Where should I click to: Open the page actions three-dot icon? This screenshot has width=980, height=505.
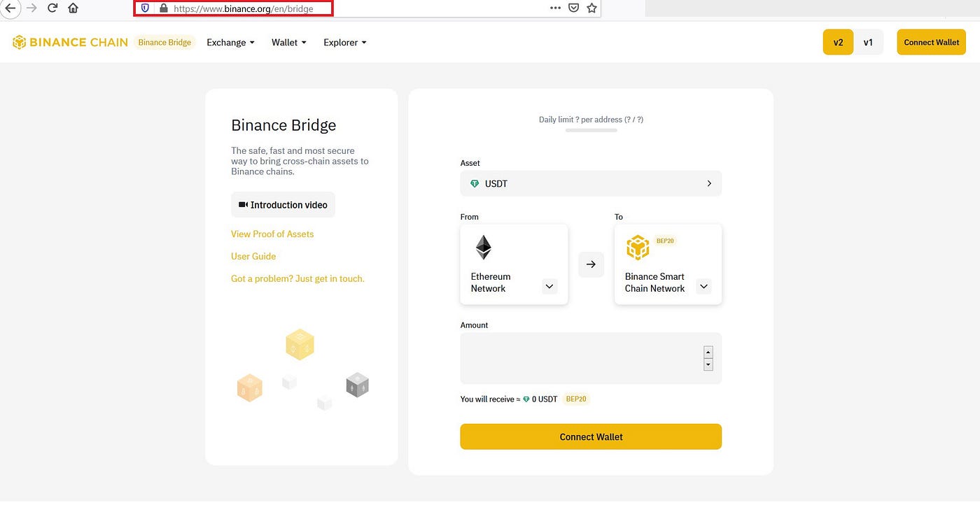[555, 8]
